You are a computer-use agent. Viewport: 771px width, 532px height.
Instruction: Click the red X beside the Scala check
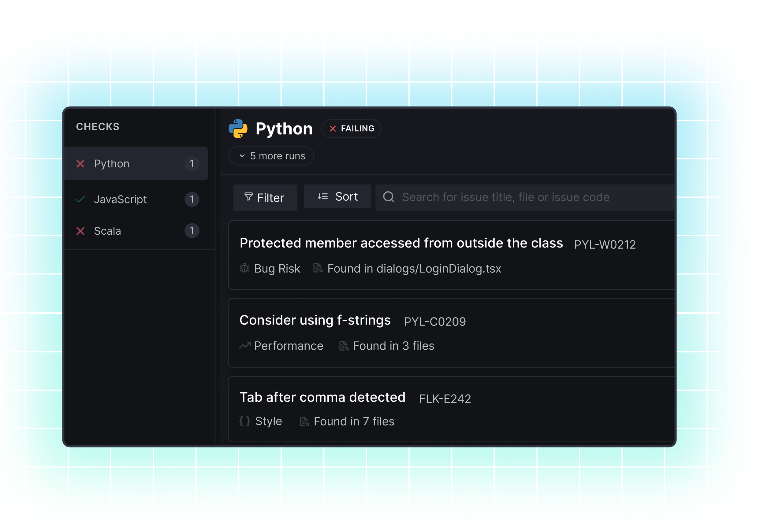coord(80,230)
